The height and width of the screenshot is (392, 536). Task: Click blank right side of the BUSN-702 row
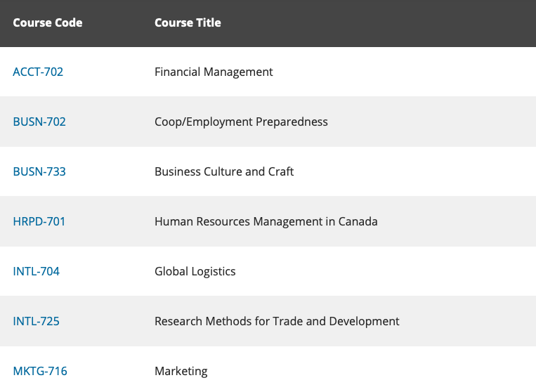[x=450, y=122]
